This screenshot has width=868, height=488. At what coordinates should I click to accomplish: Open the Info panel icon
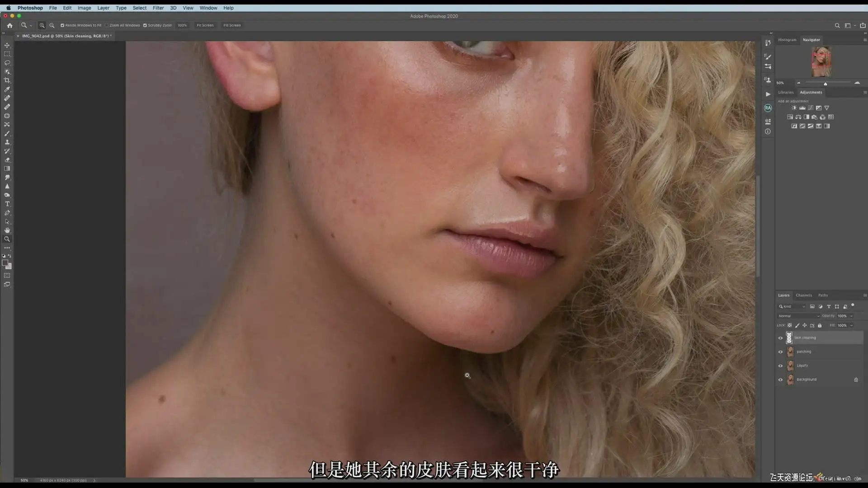pyautogui.click(x=768, y=131)
